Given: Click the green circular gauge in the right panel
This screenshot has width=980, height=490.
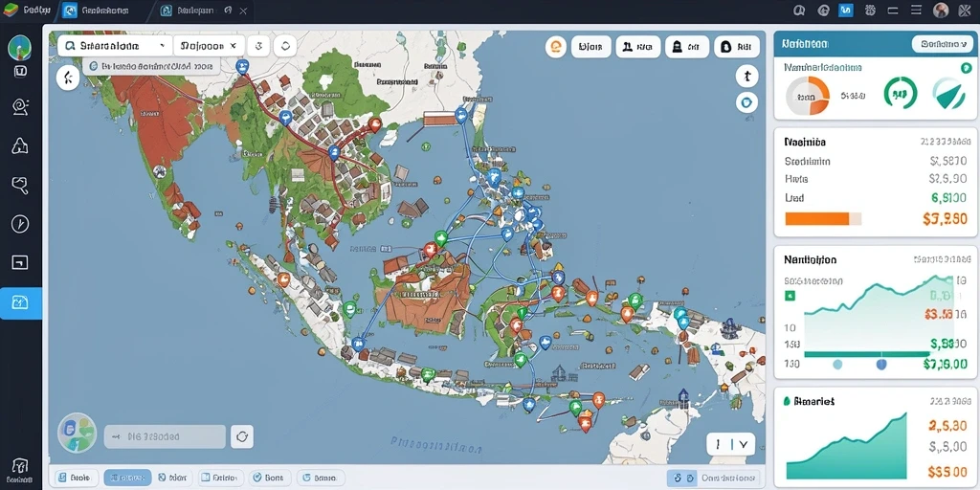Looking at the screenshot, I should (x=900, y=94).
